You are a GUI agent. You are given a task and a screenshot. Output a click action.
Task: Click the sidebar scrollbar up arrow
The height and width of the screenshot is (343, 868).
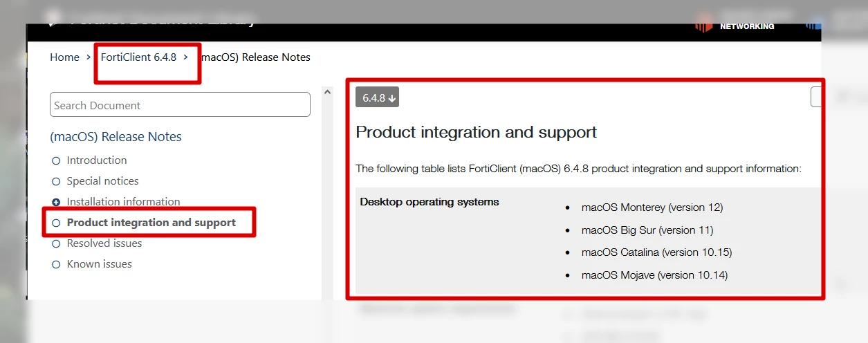[328, 91]
